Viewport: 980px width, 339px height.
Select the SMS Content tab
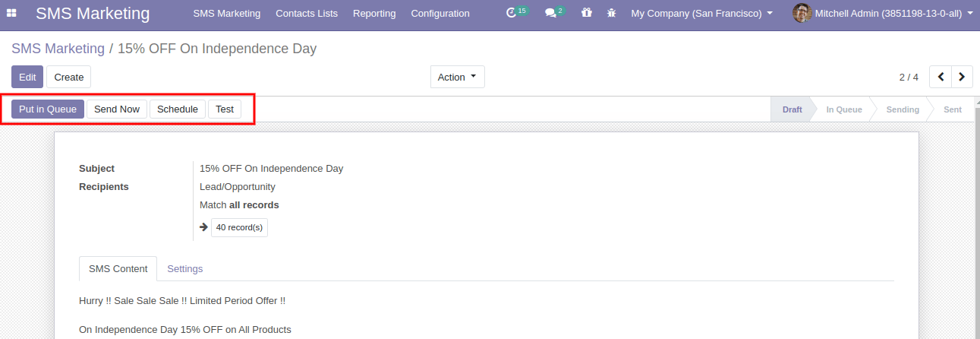coord(118,268)
